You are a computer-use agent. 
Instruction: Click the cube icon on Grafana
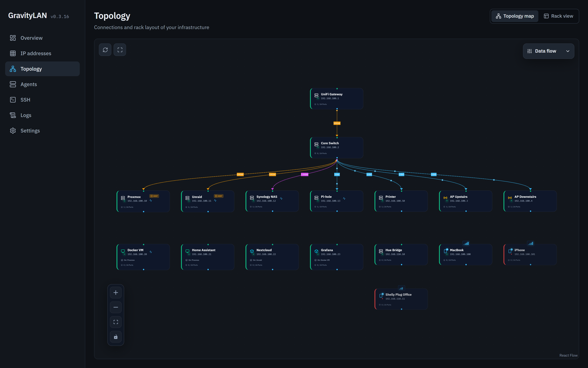pyautogui.click(x=316, y=251)
